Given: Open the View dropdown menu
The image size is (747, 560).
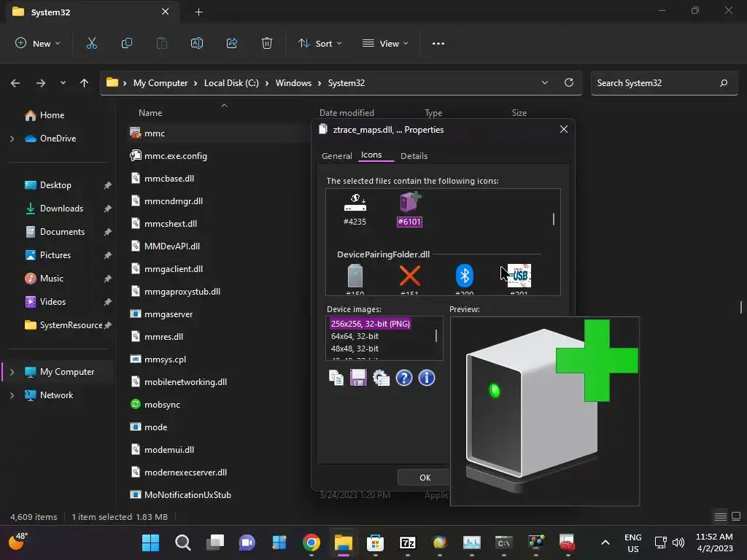Looking at the screenshot, I should (x=385, y=43).
